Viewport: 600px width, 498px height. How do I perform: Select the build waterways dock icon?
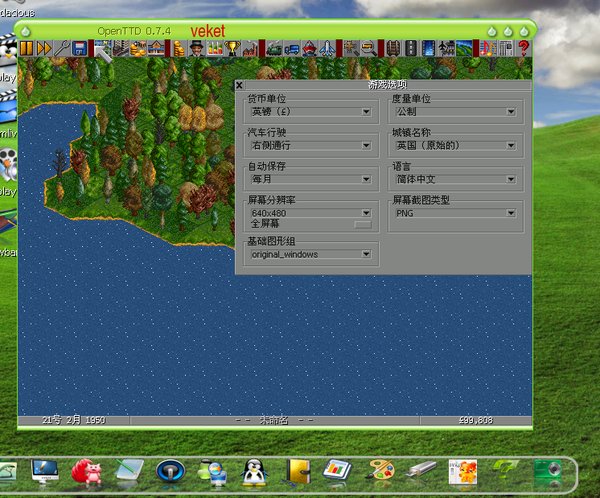pos(428,49)
